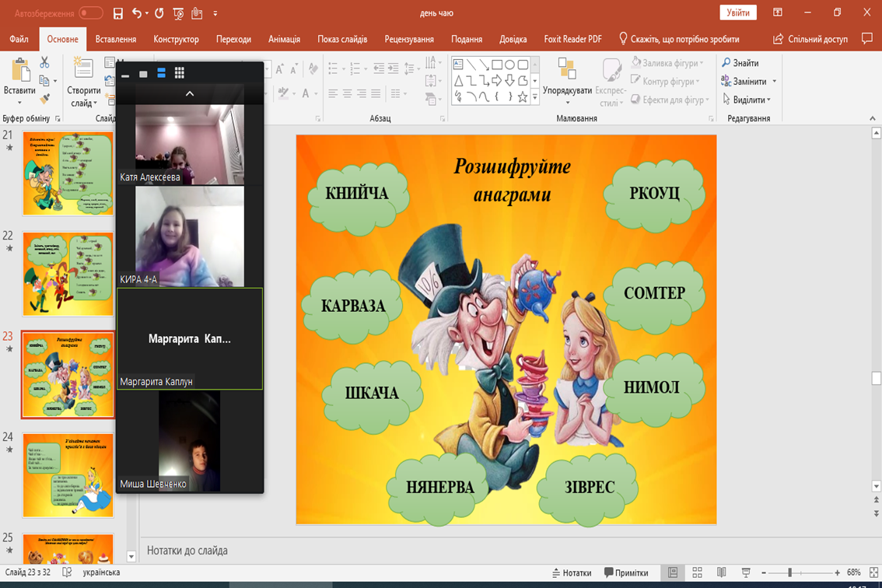Select slide 22 thumbnail

click(x=68, y=274)
